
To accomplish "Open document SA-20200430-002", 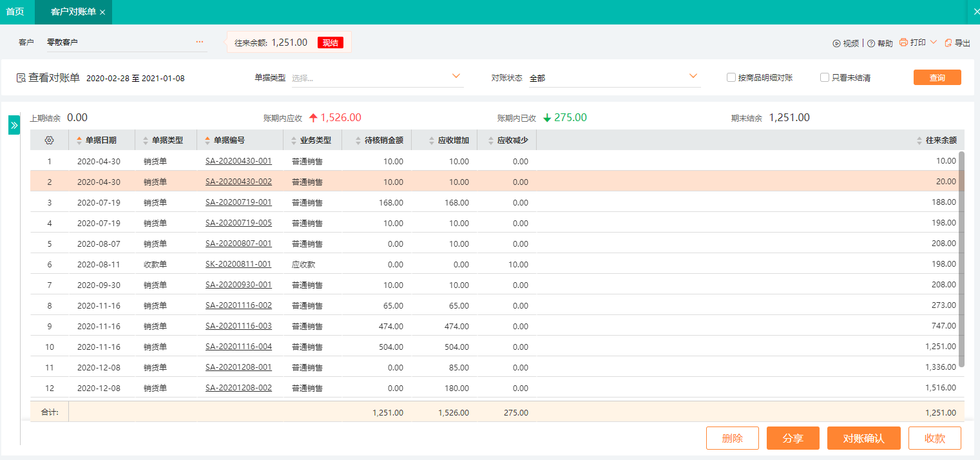I will pos(238,182).
